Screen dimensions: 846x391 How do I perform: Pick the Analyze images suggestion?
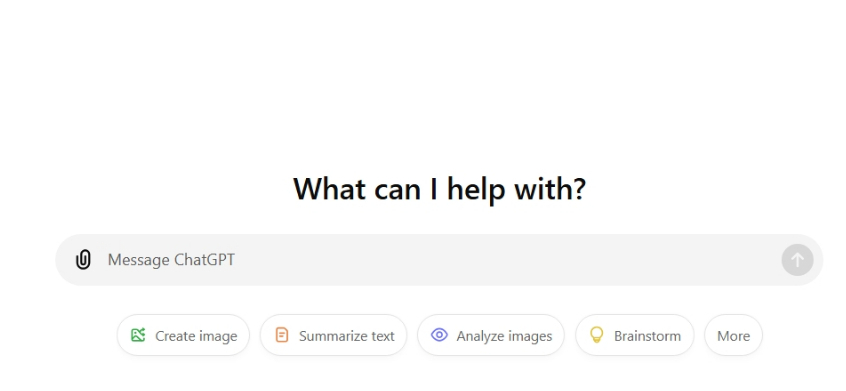click(491, 335)
